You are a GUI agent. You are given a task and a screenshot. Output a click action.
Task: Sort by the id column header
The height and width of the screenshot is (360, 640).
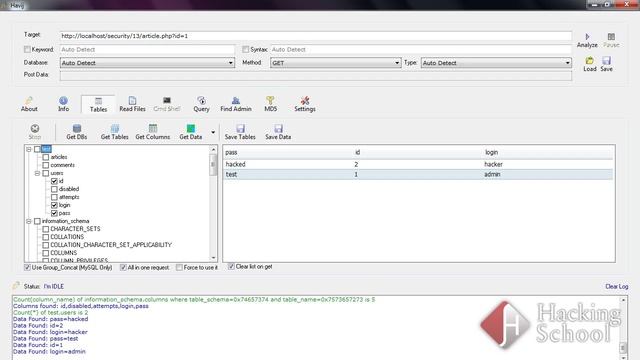[418, 152]
